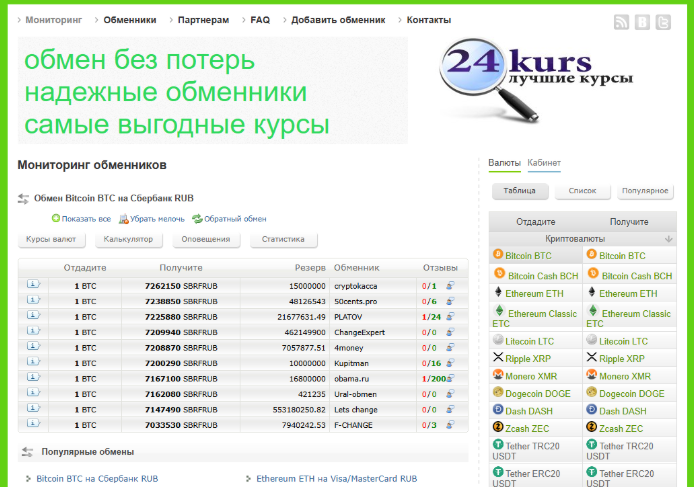Click Monero icon in Получите column
The height and width of the screenshot is (490, 694).
[x=592, y=374]
